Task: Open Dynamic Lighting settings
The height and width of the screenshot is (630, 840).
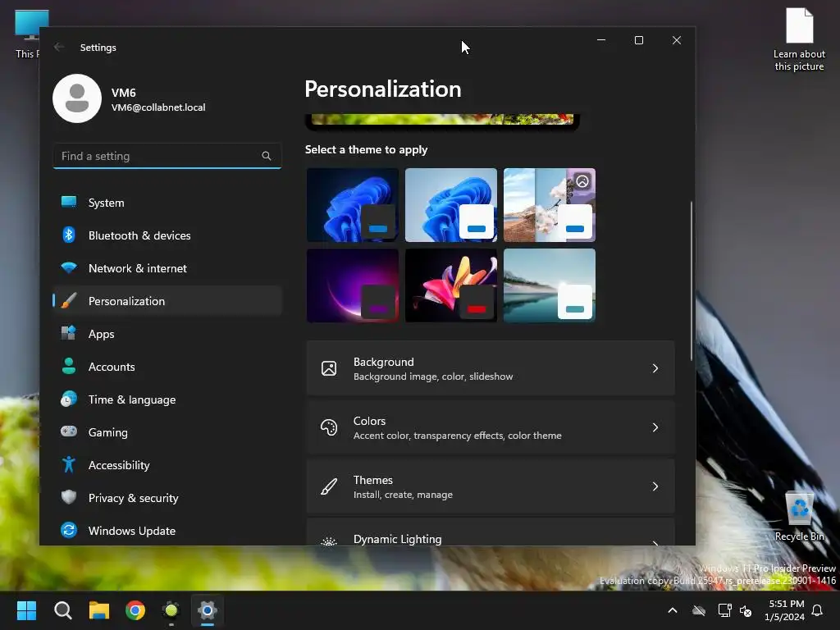Action: 491,532
